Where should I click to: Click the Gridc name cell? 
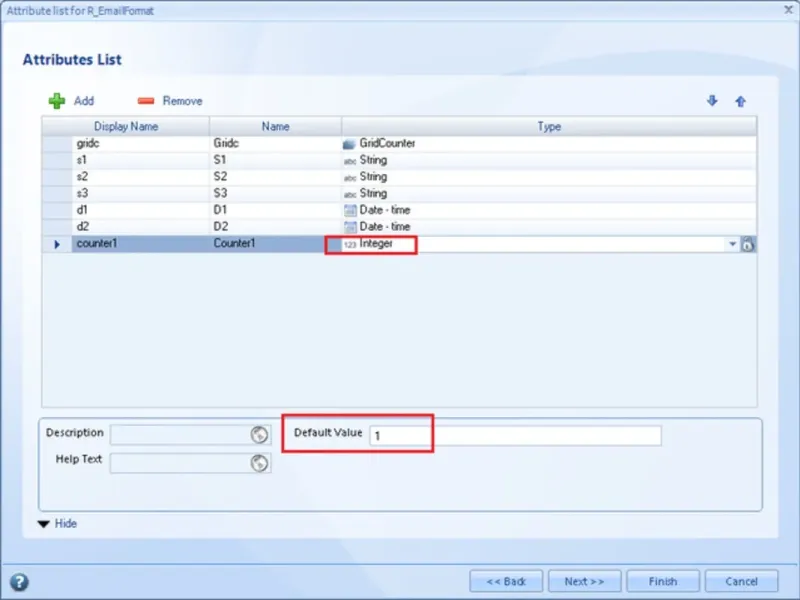276,143
